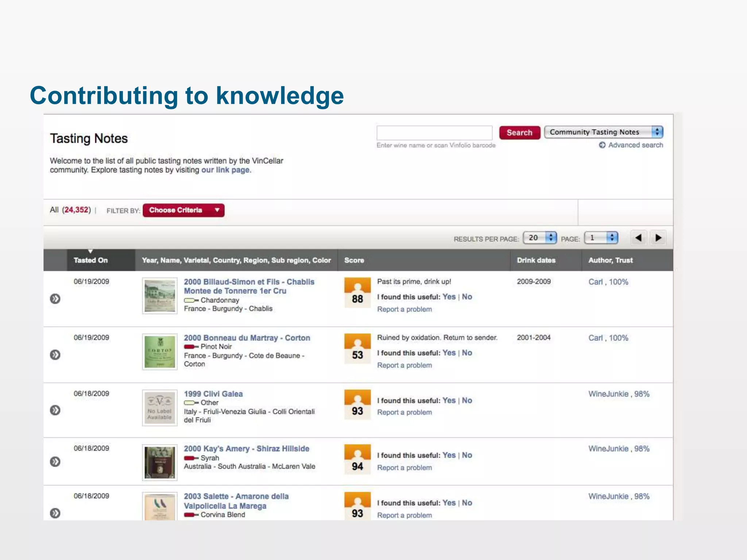
Task: Open the Page number dropdown
Action: (601, 238)
